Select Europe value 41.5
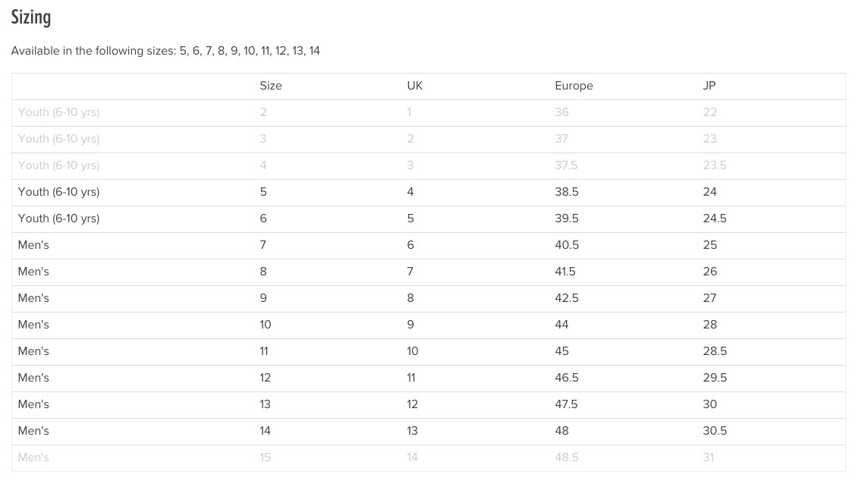This screenshot has width=868, height=484. coord(565,272)
